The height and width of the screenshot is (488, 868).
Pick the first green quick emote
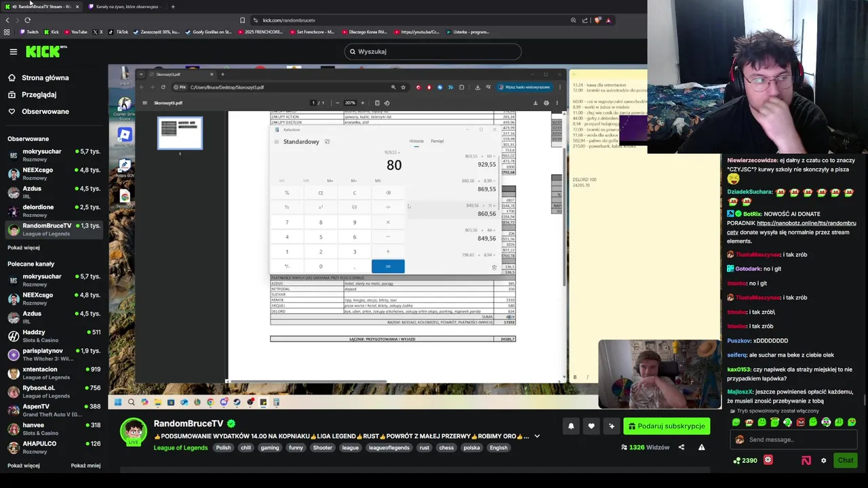[x=736, y=422]
